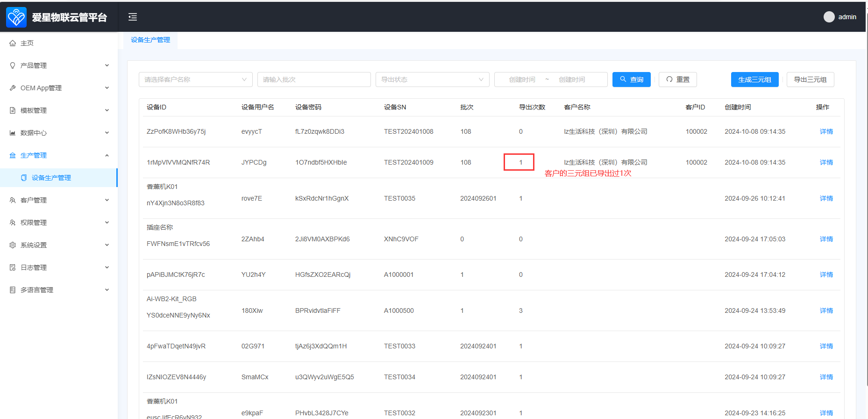The width and height of the screenshot is (868, 419).
Task: Click timestamp 2024-09-24 13:53:49
Action: (x=755, y=311)
